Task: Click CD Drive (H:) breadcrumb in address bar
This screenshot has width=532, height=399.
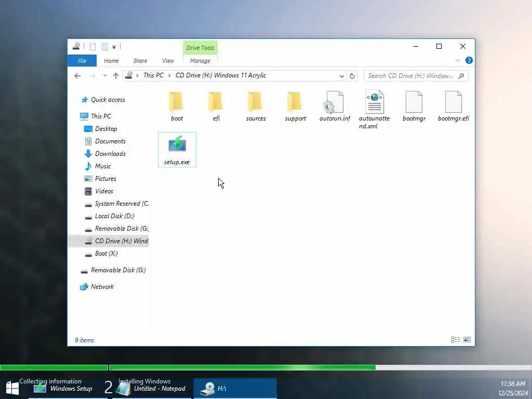Action: pyautogui.click(x=220, y=75)
